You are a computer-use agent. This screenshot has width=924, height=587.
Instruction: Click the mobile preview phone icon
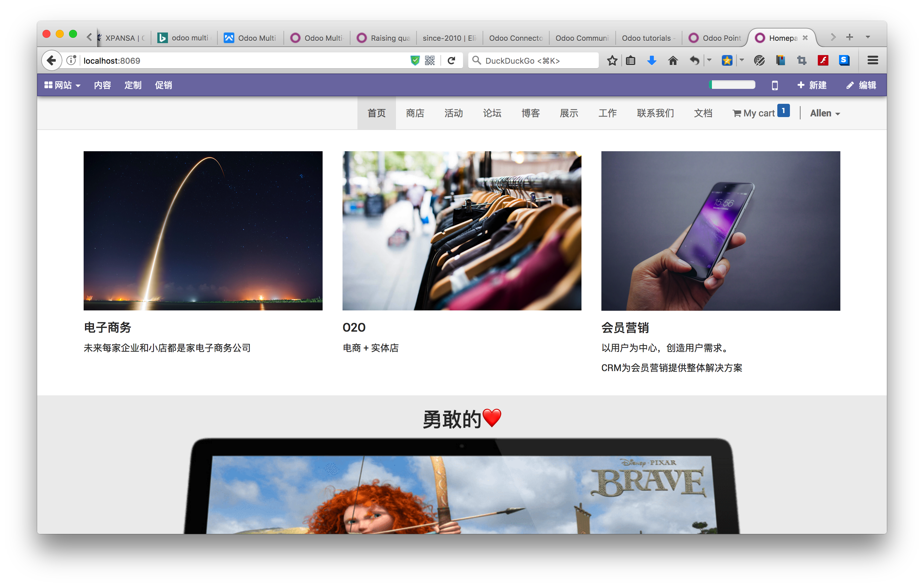point(775,85)
